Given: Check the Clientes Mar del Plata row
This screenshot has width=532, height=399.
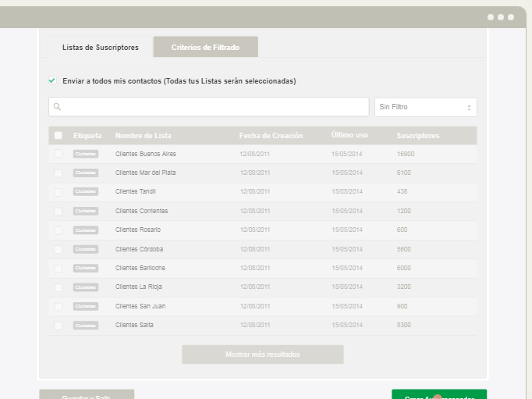Looking at the screenshot, I should click(59, 173).
